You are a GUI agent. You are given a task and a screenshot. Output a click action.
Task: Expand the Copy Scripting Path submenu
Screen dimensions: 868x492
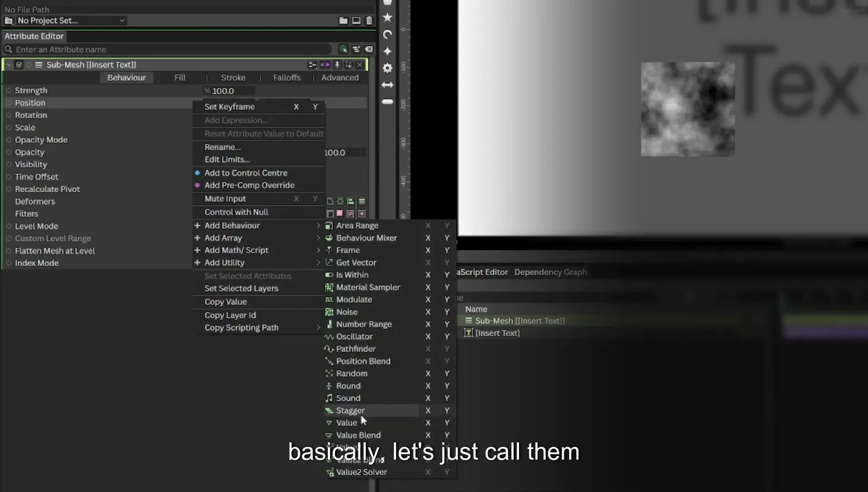point(258,327)
